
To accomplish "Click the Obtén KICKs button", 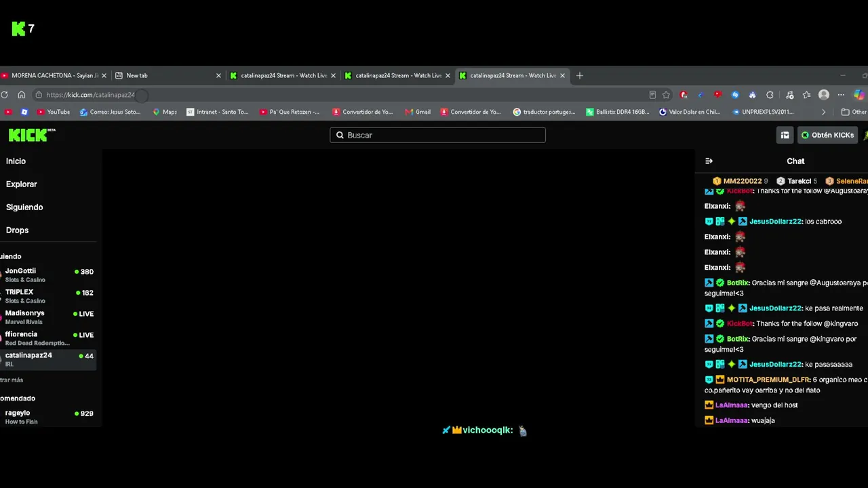I will [x=827, y=135].
